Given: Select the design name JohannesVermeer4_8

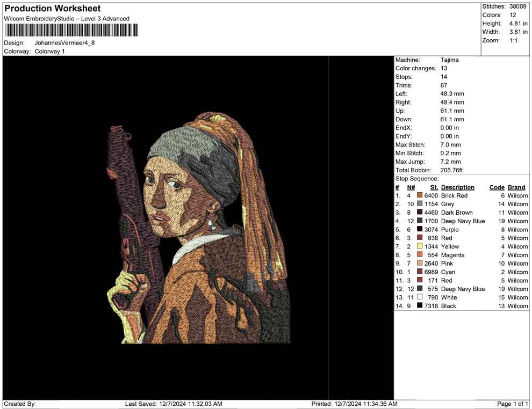Looking at the screenshot, I should point(64,43).
